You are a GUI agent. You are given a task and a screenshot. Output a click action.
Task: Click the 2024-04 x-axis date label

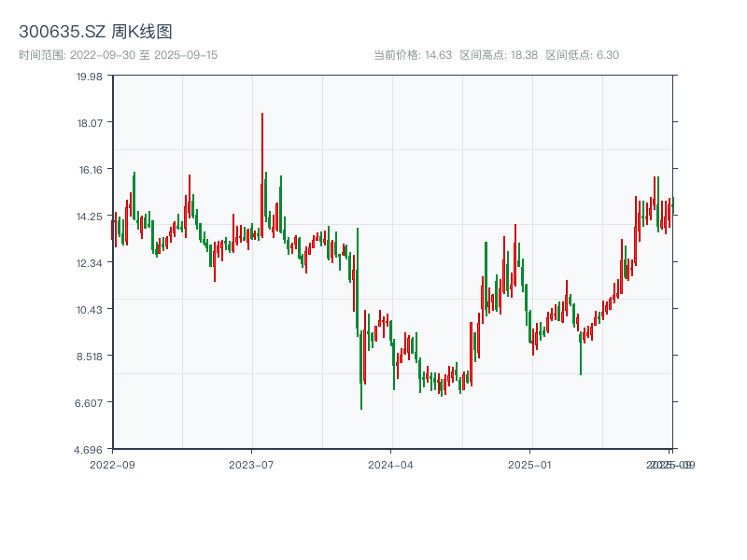(x=391, y=464)
